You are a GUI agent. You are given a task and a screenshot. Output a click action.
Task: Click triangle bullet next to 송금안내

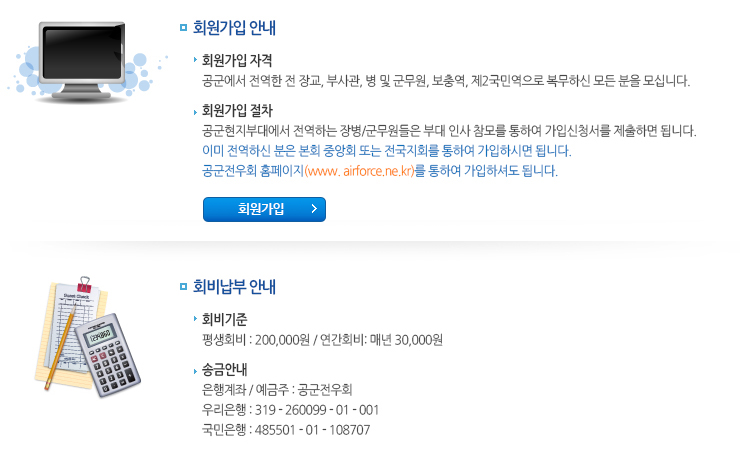click(x=195, y=371)
